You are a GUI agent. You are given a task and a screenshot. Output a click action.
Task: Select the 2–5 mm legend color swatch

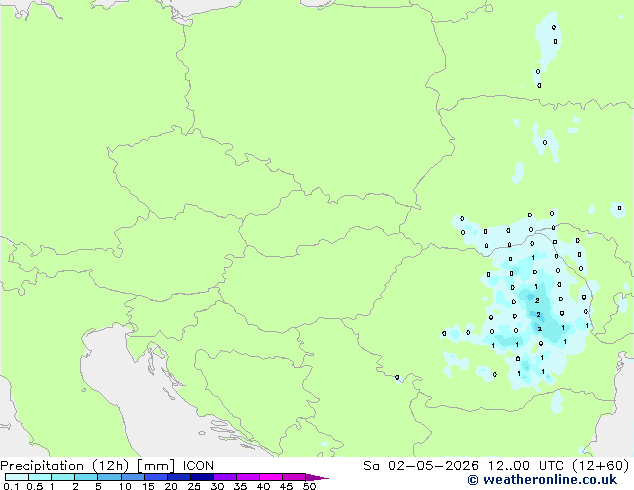point(86,477)
